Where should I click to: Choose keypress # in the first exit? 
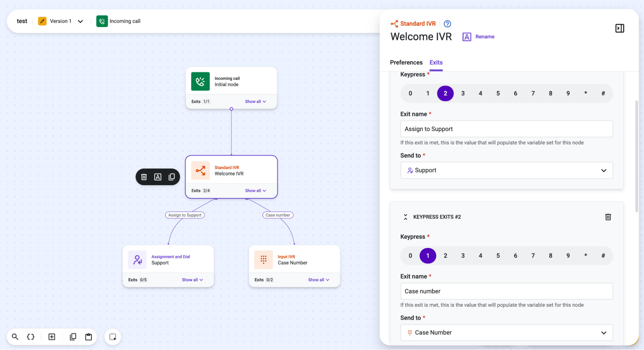[x=603, y=93]
